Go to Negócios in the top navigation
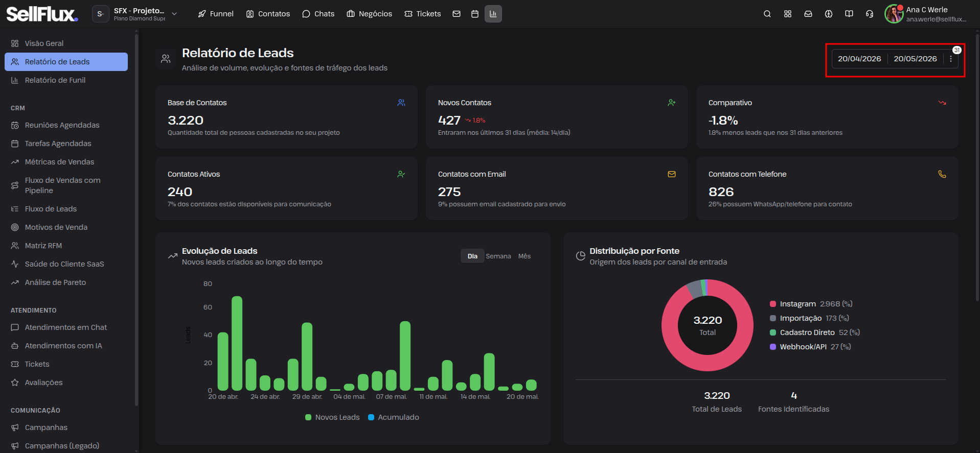The image size is (980, 453). click(x=369, y=14)
